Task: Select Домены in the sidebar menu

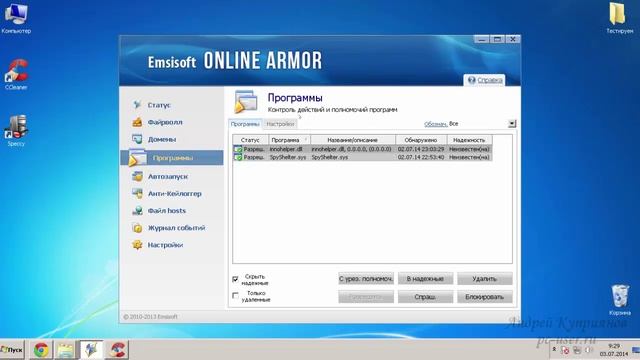Action: click(162, 139)
